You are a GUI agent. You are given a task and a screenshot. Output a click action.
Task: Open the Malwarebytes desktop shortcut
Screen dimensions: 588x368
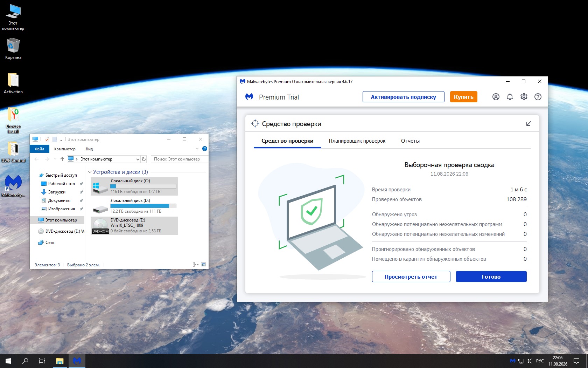click(13, 186)
